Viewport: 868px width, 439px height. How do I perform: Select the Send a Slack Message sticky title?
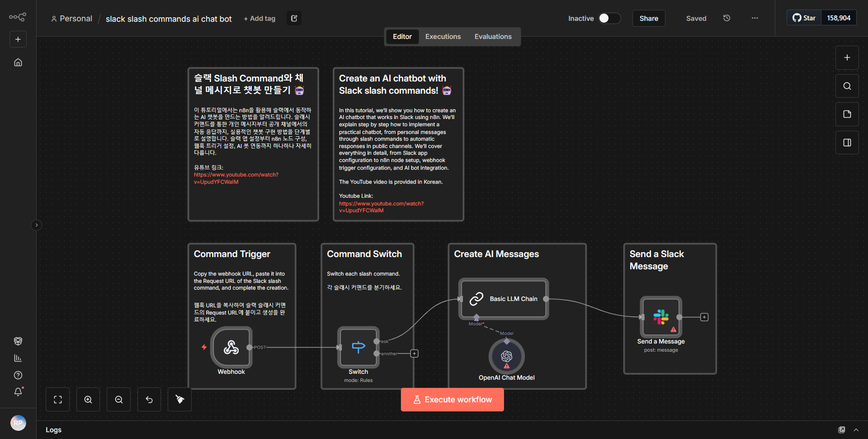point(656,260)
